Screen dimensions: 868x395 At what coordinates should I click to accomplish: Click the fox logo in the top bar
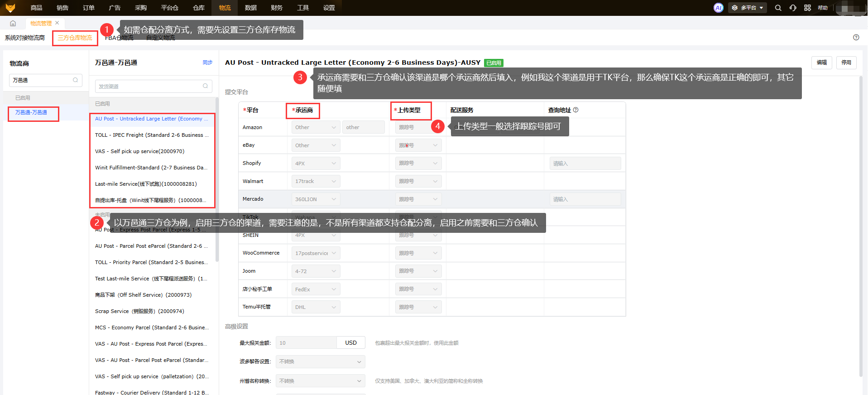click(10, 8)
